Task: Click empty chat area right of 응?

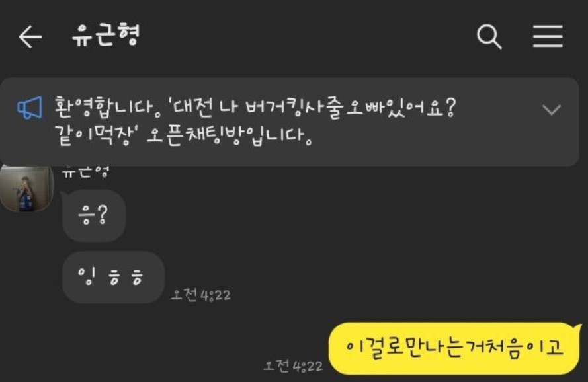Action: [x=337, y=215]
